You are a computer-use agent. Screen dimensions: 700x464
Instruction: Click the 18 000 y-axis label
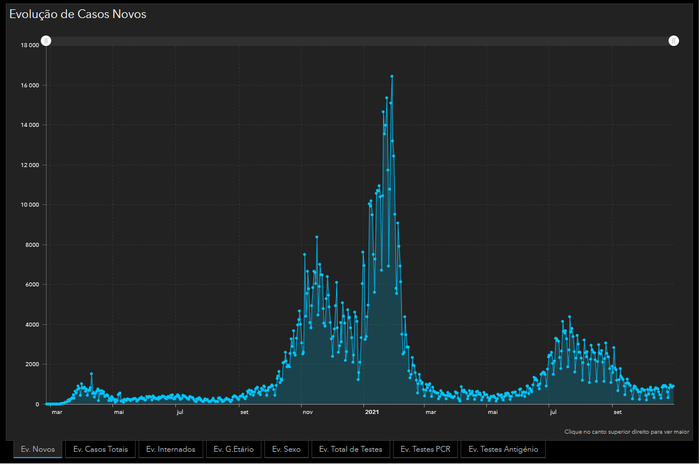(29, 45)
